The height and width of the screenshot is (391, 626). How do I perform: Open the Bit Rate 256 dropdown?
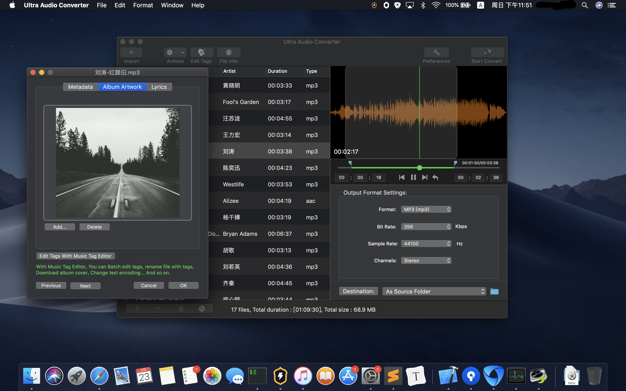[426, 226]
